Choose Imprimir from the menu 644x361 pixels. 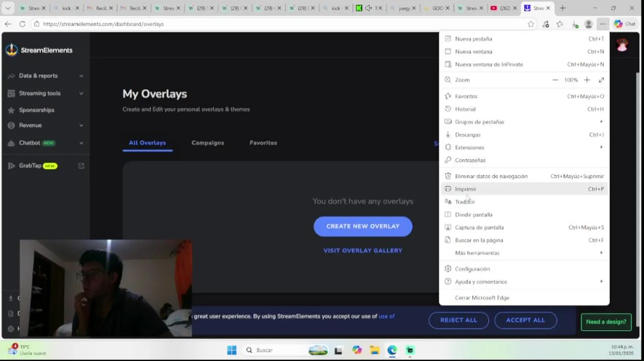(524, 189)
